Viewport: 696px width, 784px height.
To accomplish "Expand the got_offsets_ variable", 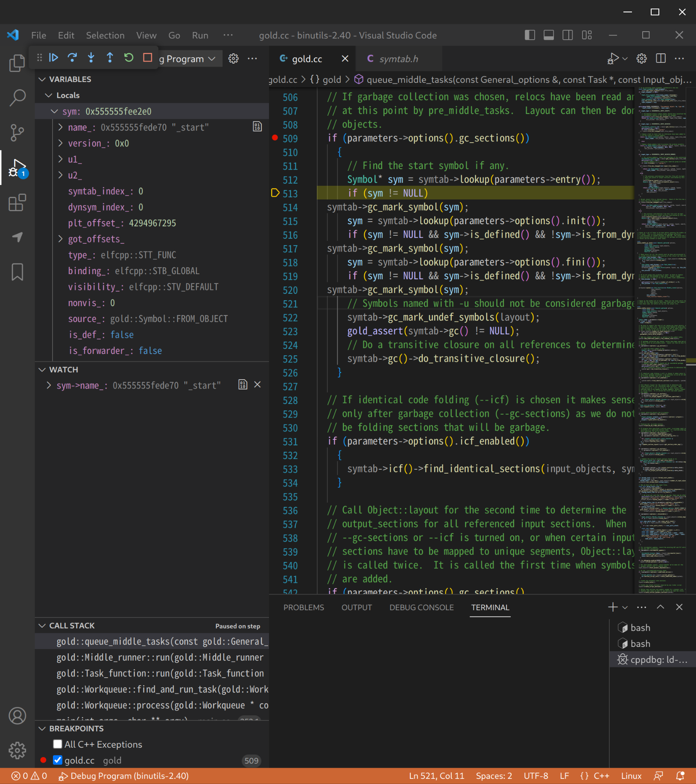I will point(60,239).
